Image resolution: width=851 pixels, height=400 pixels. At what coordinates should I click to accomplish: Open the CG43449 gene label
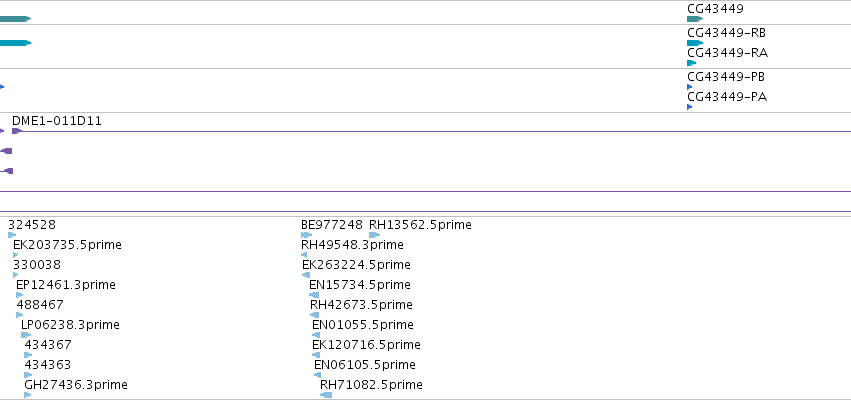click(715, 9)
